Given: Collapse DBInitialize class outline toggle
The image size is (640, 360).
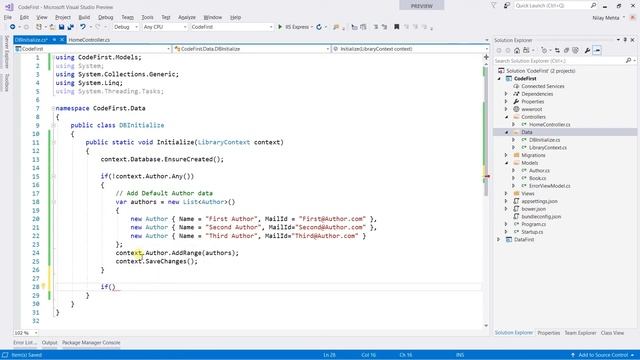Looking at the screenshot, I should coord(53,125).
